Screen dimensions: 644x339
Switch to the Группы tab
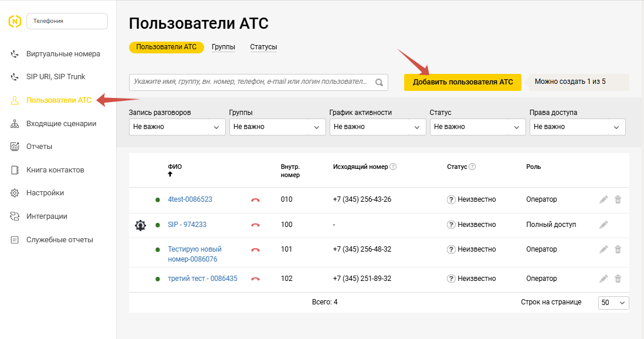point(223,48)
